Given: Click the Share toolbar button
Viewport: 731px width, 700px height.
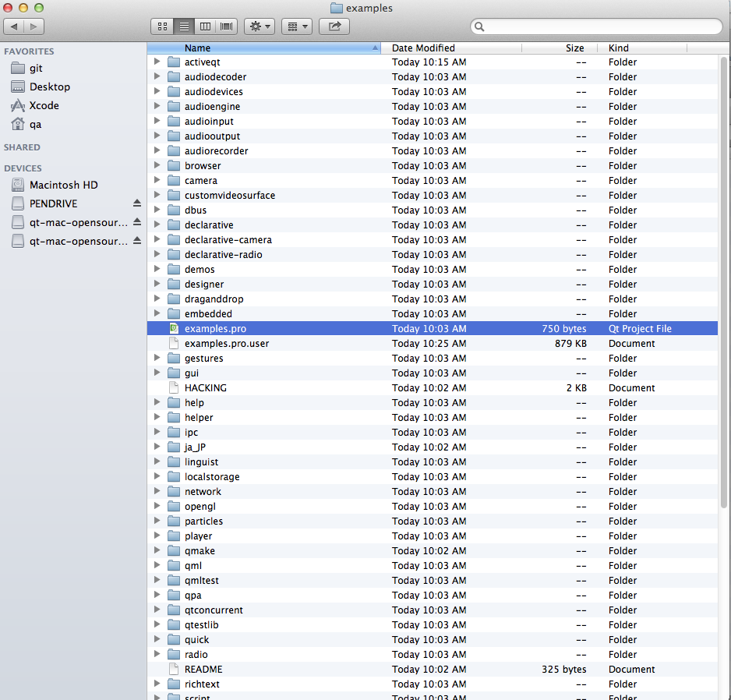Looking at the screenshot, I should coord(334,27).
